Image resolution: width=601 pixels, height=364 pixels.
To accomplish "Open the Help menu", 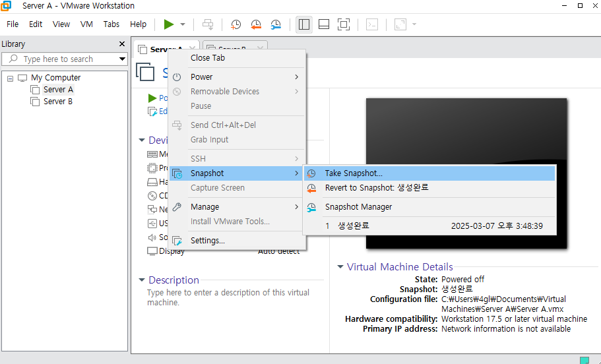I will pyautogui.click(x=138, y=24).
